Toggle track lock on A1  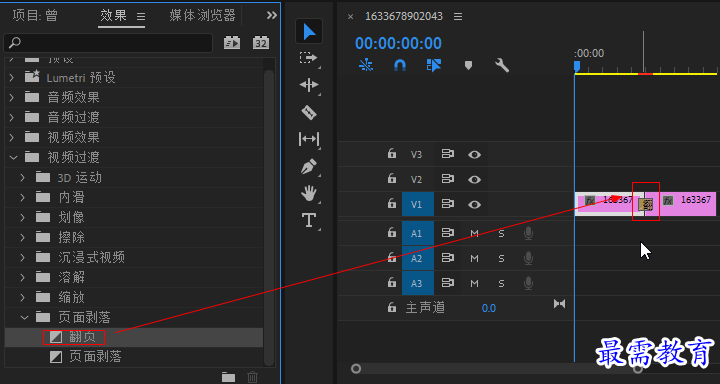[x=391, y=233]
